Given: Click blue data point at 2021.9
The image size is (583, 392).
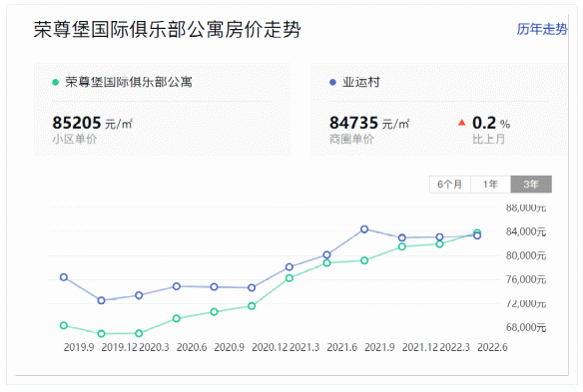Looking at the screenshot, I should (x=364, y=229).
